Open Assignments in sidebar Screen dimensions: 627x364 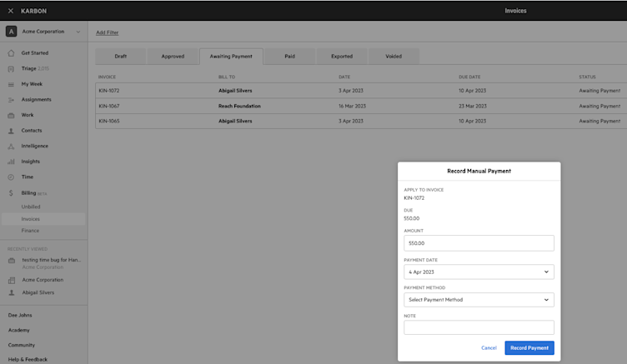[37, 99]
